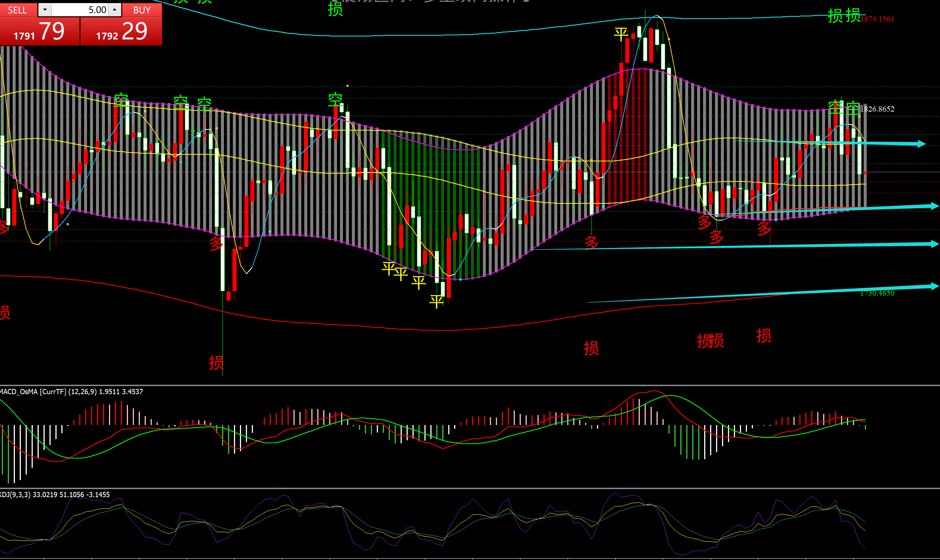Select the lowest cyan arrow's arrowhead
The width and height of the screenshot is (940, 560).
[934, 286]
